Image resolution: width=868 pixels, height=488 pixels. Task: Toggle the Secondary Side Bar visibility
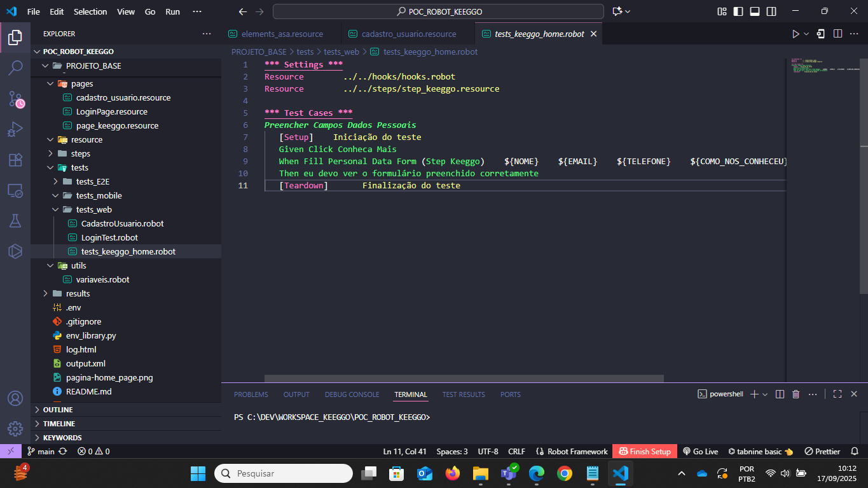coord(771,11)
